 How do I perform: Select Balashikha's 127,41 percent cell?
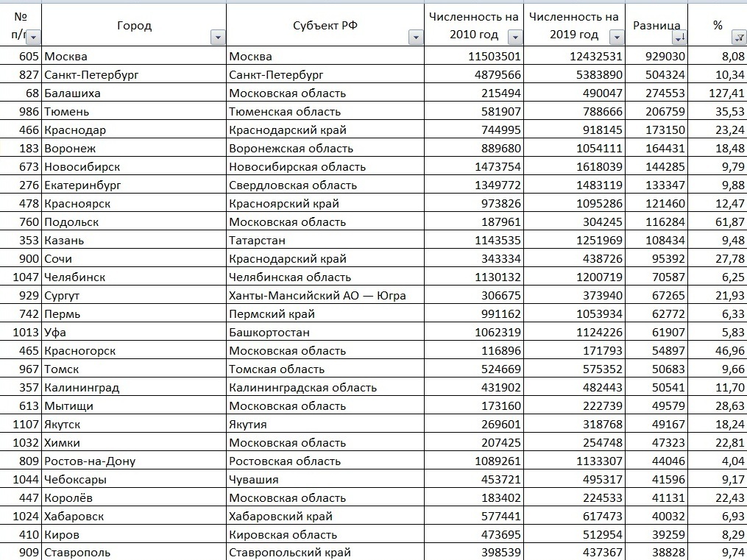pyautogui.click(x=718, y=93)
